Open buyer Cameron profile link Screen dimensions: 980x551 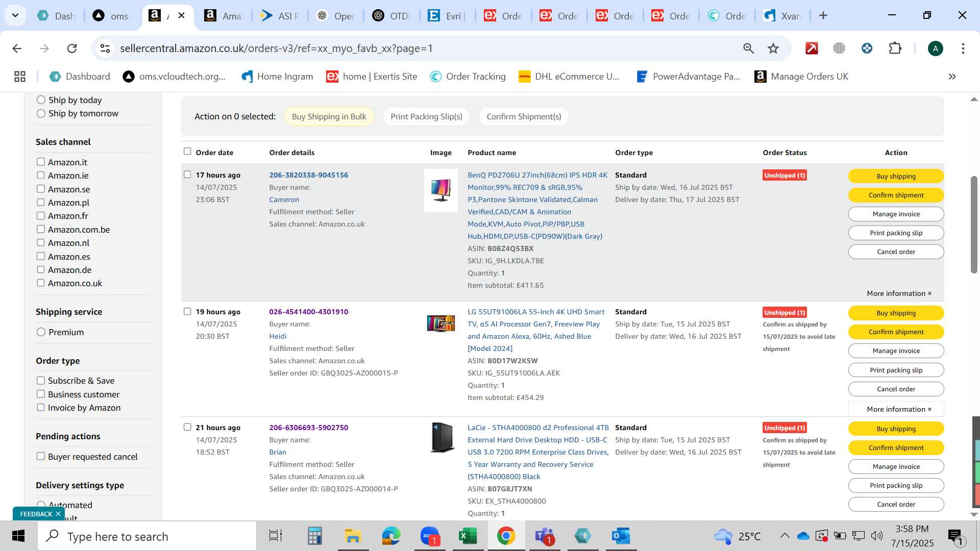tap(284, 199)
